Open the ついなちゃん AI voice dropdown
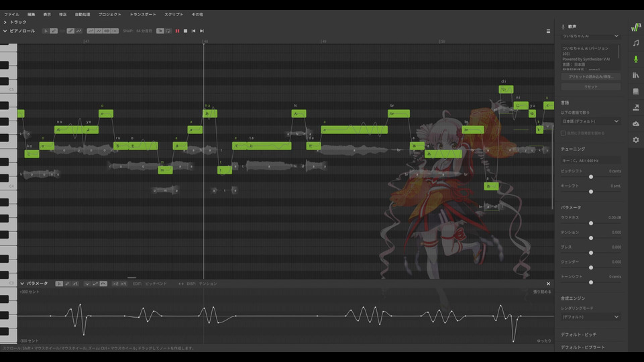This screenshot has height=362, width=644. (590, 36)
